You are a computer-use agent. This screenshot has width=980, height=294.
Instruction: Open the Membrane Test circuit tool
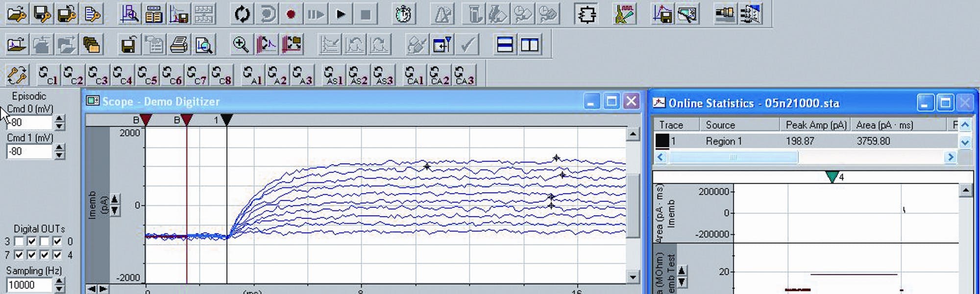tap(587, 14)
